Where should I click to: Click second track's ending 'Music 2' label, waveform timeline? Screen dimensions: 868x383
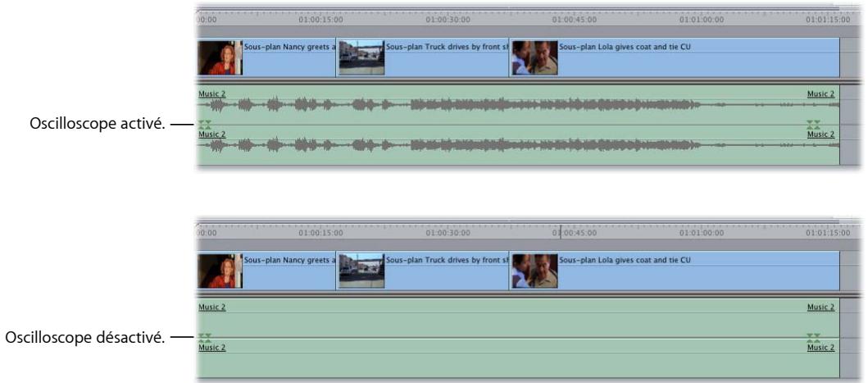click(x=820, y=135)
